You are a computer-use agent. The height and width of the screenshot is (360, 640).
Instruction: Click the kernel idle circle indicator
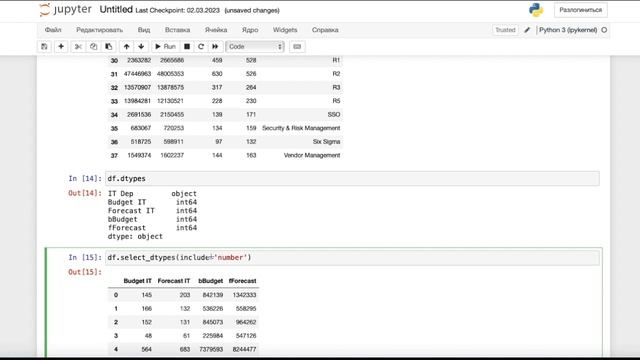[x=604, y=30]
